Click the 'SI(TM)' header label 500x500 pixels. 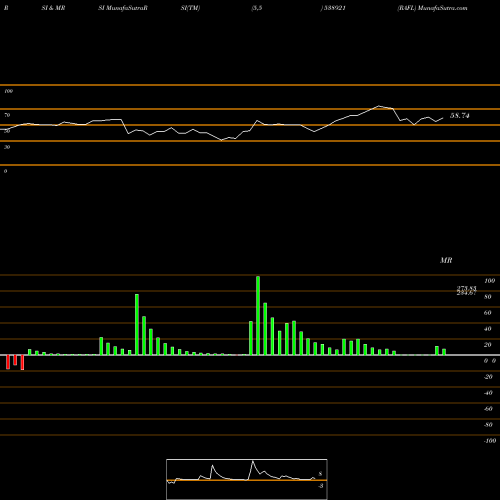[190, 8]
